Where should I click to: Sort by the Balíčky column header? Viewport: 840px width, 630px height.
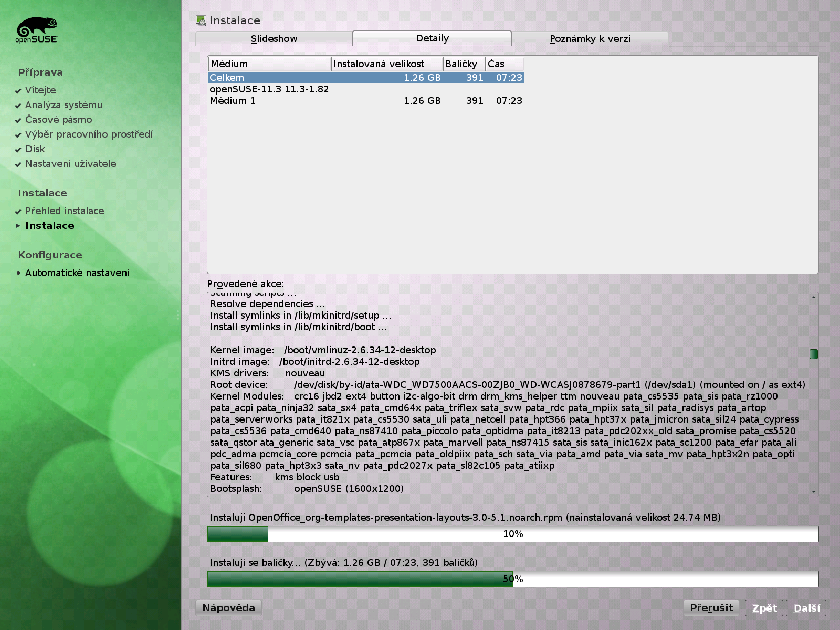coord(464,64)
